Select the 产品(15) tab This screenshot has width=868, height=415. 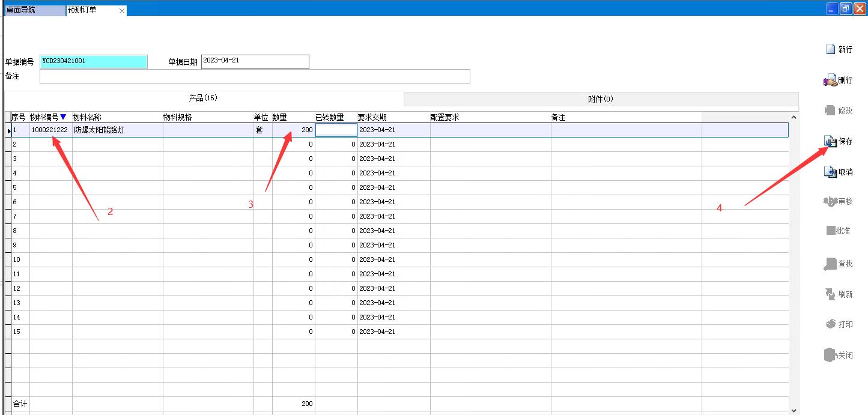(203, 98)
